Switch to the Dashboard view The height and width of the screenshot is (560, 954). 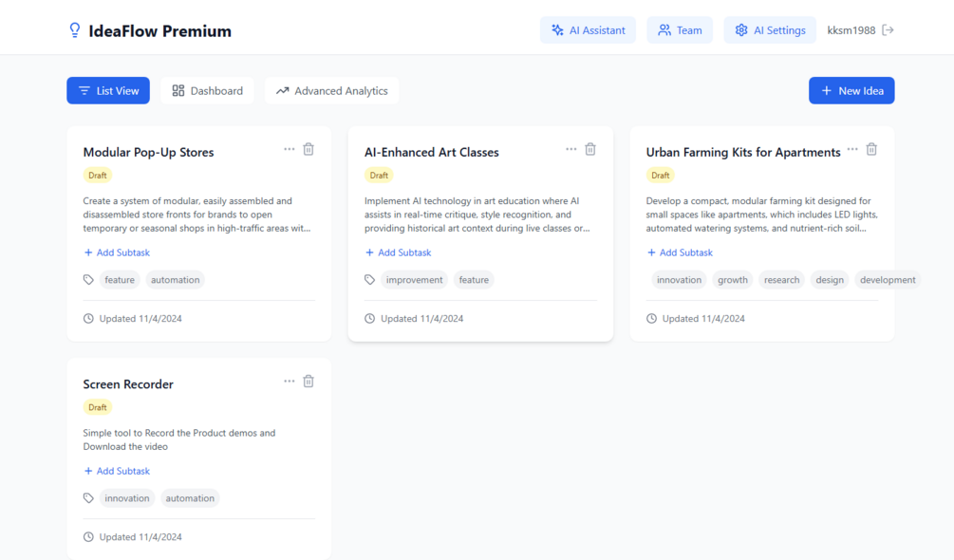[207, 90]
